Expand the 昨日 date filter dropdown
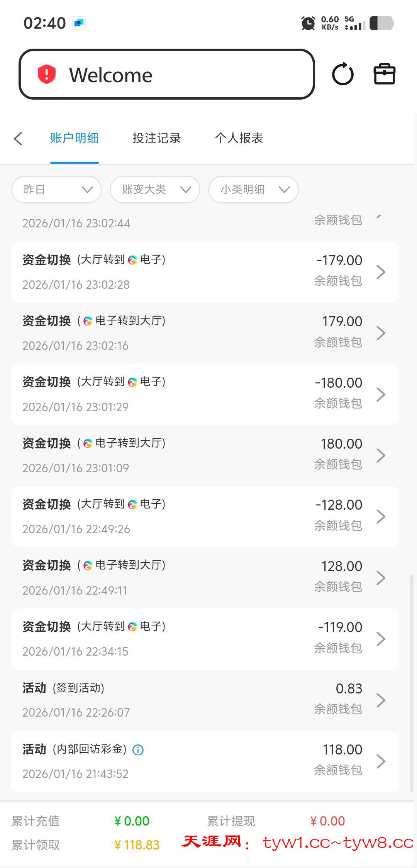The height and width of the screenshot is (868, 417). 57,190
